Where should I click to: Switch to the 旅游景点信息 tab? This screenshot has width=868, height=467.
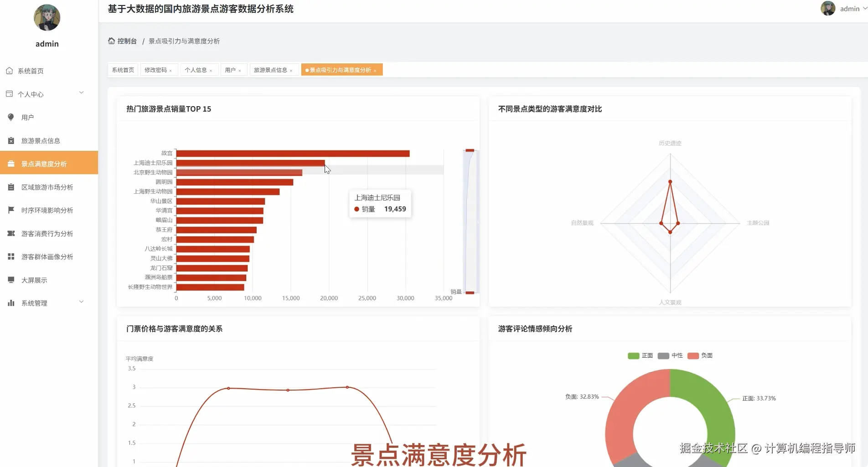click(x=271, y=69)
